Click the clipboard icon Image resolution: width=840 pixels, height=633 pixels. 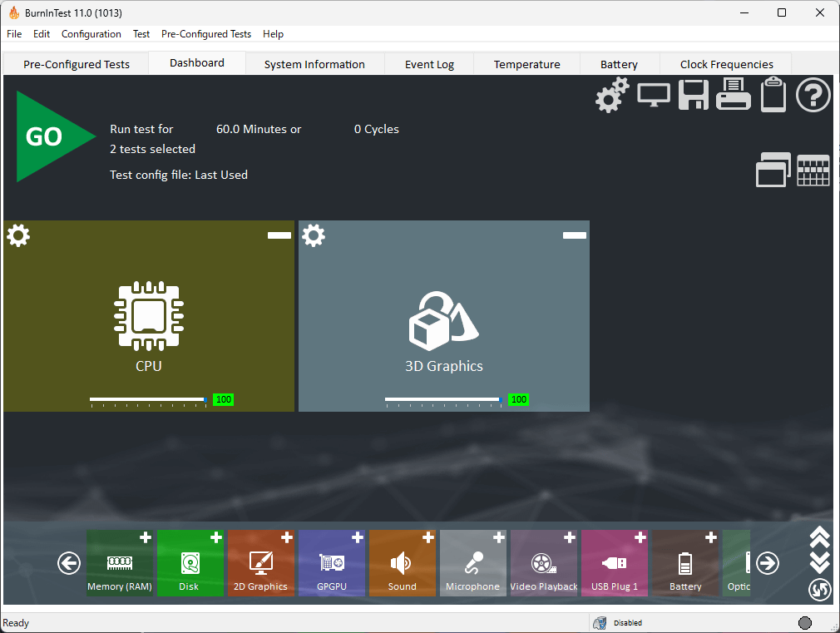(x=773, y=94)
